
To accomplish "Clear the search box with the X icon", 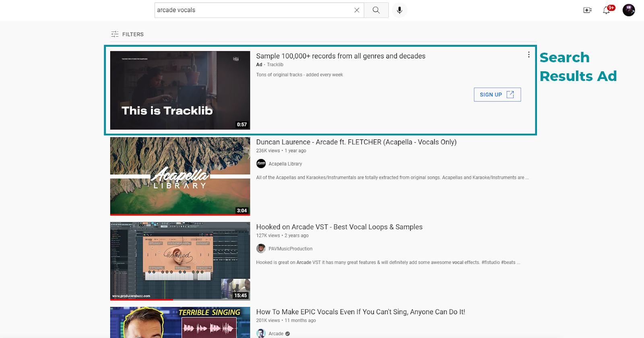I will (357, 10).
